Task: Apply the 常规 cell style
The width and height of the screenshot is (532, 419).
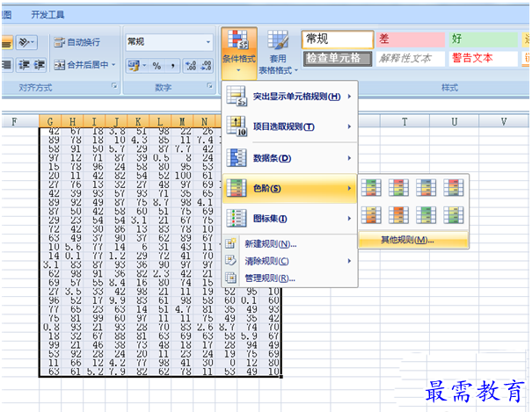Action: click(x=338, y=40)
